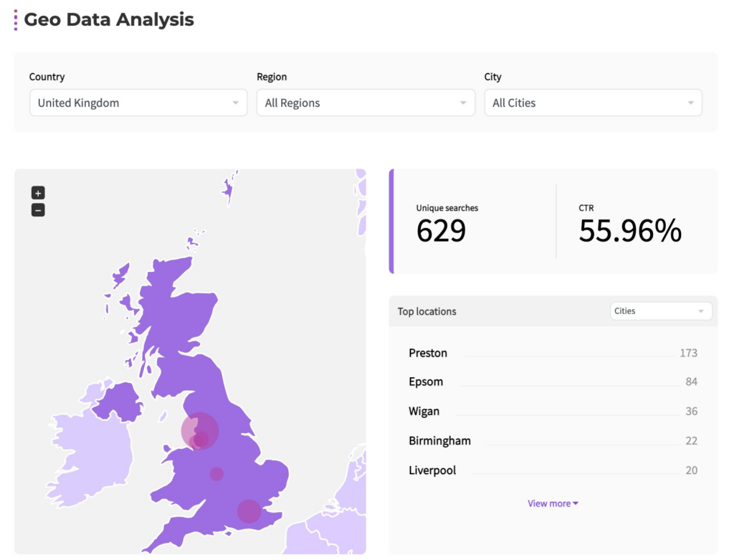Screen dimensions: 734x560
Task: Select Birmingham in the Top locations panel
Action: 439,440
